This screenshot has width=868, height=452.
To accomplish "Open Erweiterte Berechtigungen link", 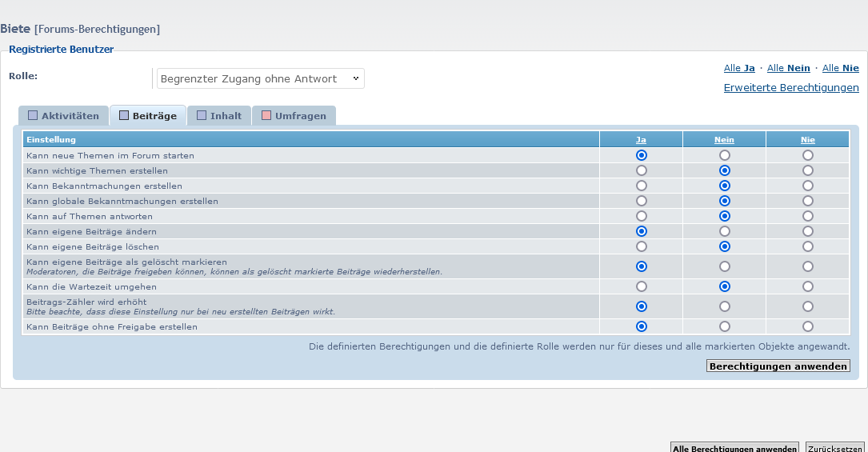I will click(x=791, y=87).
